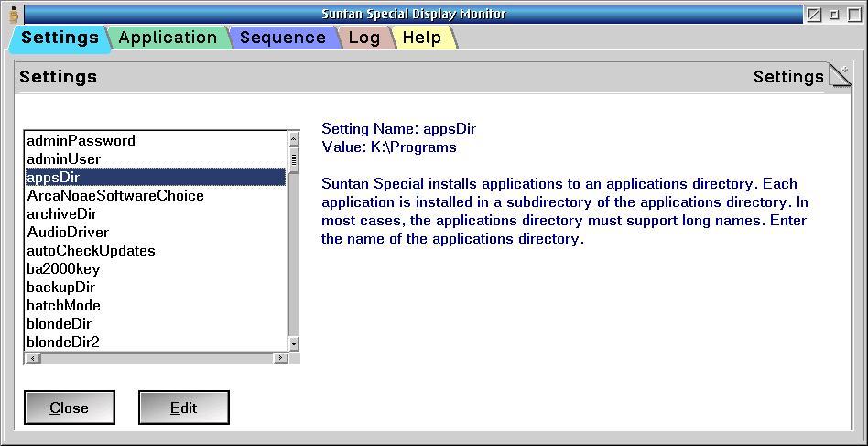Select adminPassword in the settings list

tap(156, 140)
